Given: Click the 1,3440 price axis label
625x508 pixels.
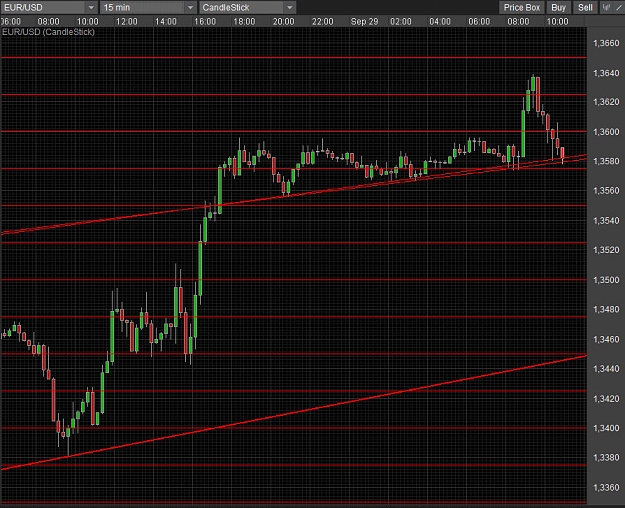Looking at the screenshot, I should coord(606,369).
